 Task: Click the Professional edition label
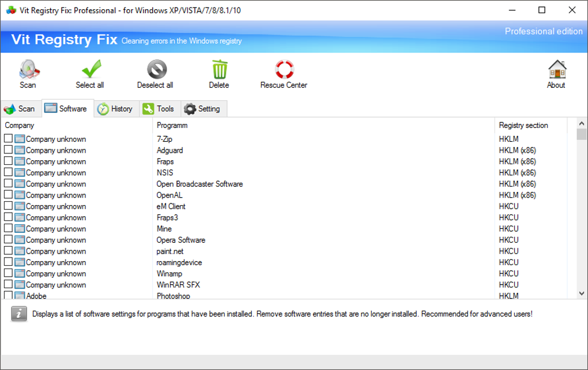tap(544, 31)
